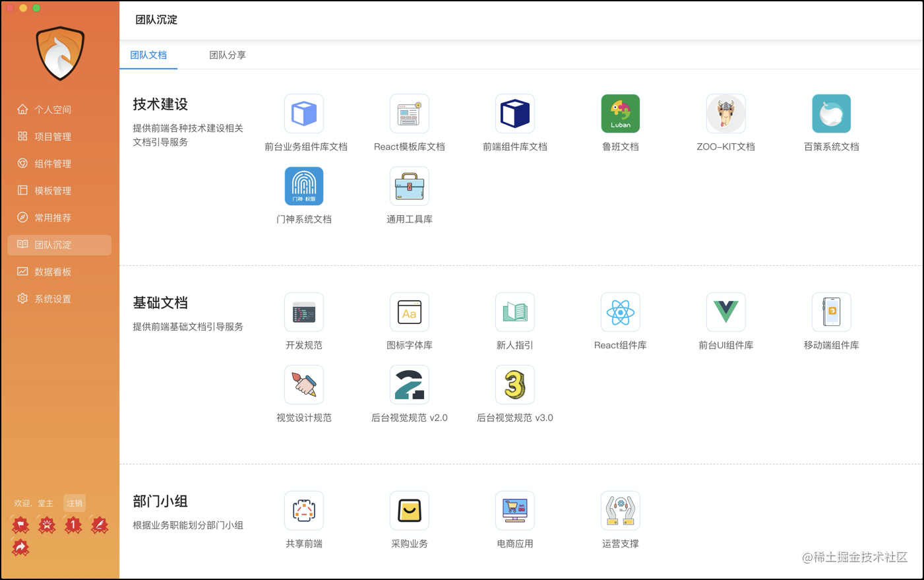Open 系统设置 sidebar menu

coord(59,299)
